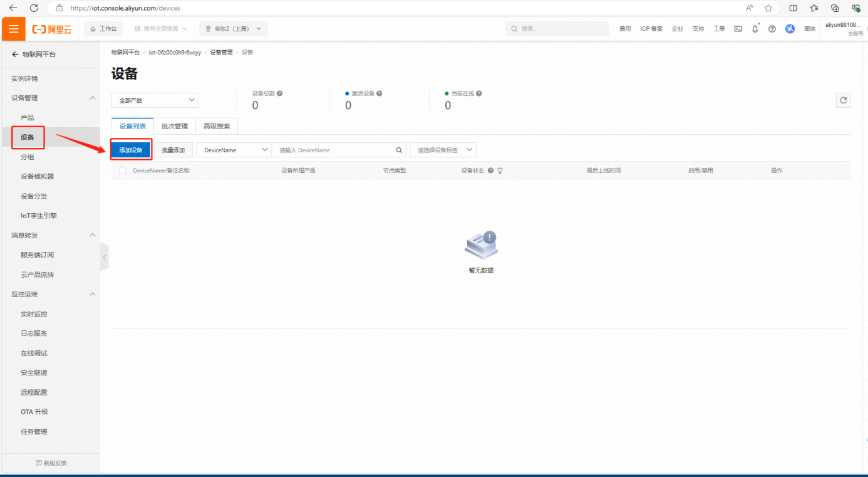Viewport: 868px width, 477px height.
Task: Reload the browser page
Action: click(34, 8)
